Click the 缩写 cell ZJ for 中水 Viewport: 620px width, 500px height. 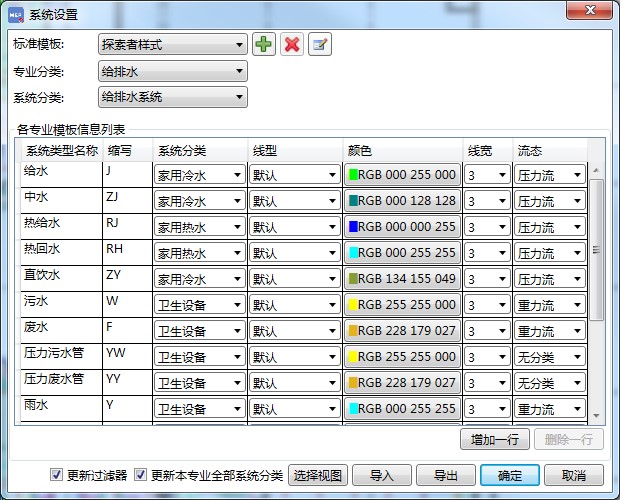(126, 198)
